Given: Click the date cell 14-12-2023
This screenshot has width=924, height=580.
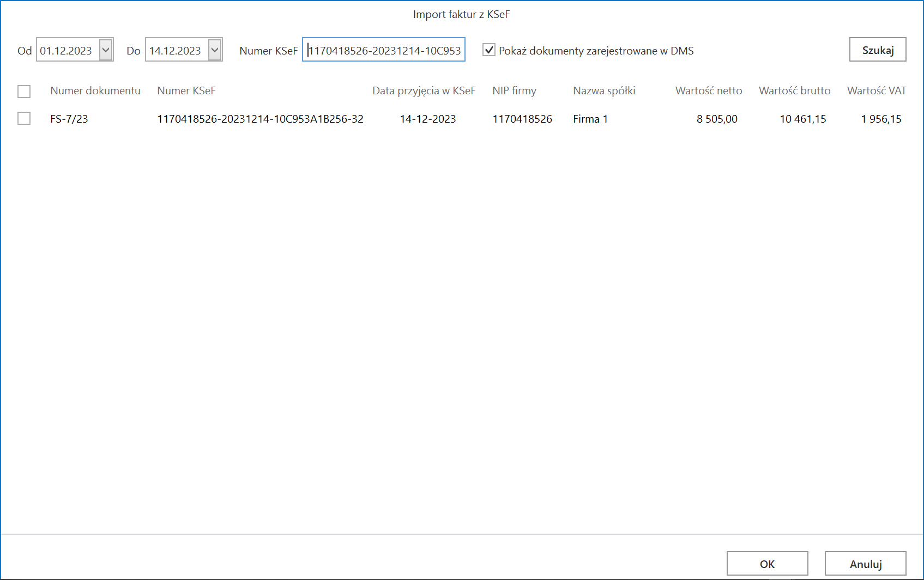Looking at the screenshot, I should 428,119.
